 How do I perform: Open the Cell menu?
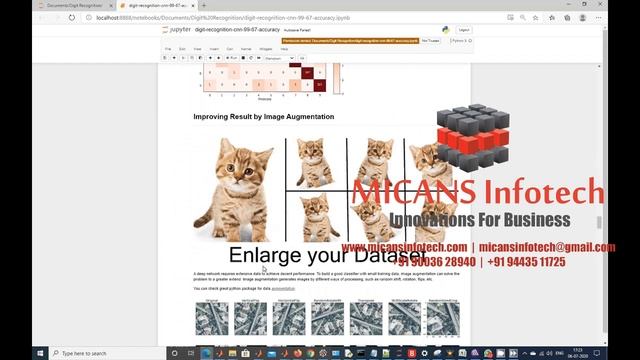click(230, 49)
